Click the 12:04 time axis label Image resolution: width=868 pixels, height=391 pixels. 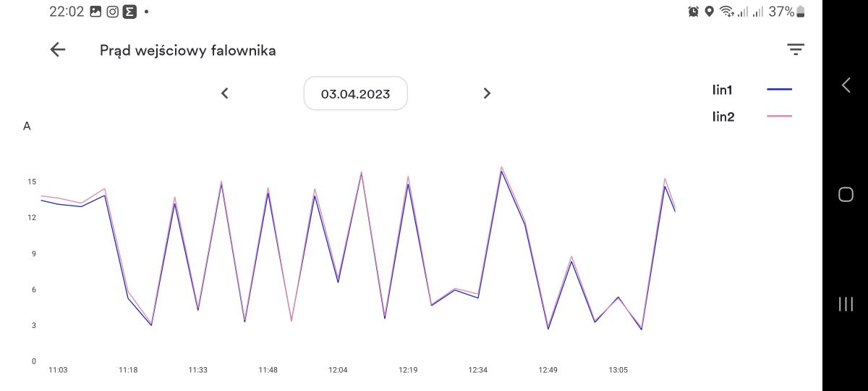[338, 370]
